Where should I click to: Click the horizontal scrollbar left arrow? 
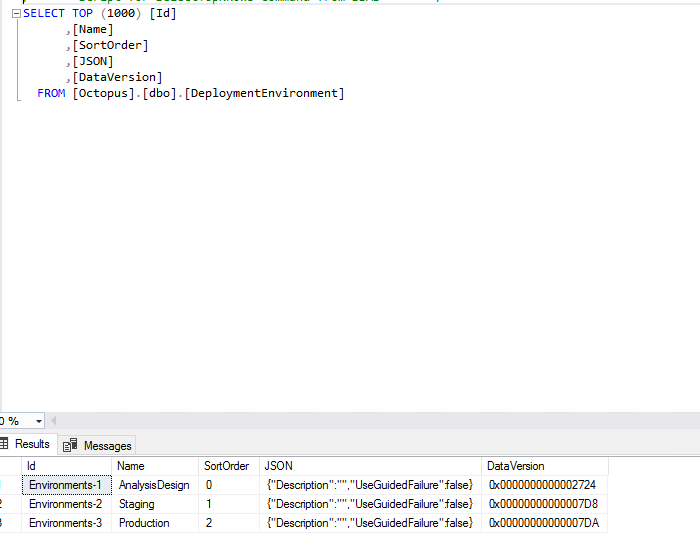point(54,421)
